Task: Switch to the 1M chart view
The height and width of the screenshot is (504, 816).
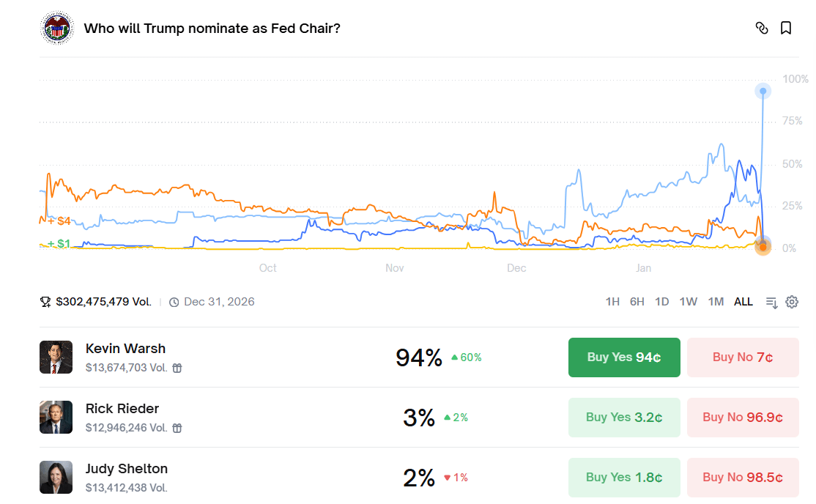Action: pyautogui.click(x=716, y=302)
